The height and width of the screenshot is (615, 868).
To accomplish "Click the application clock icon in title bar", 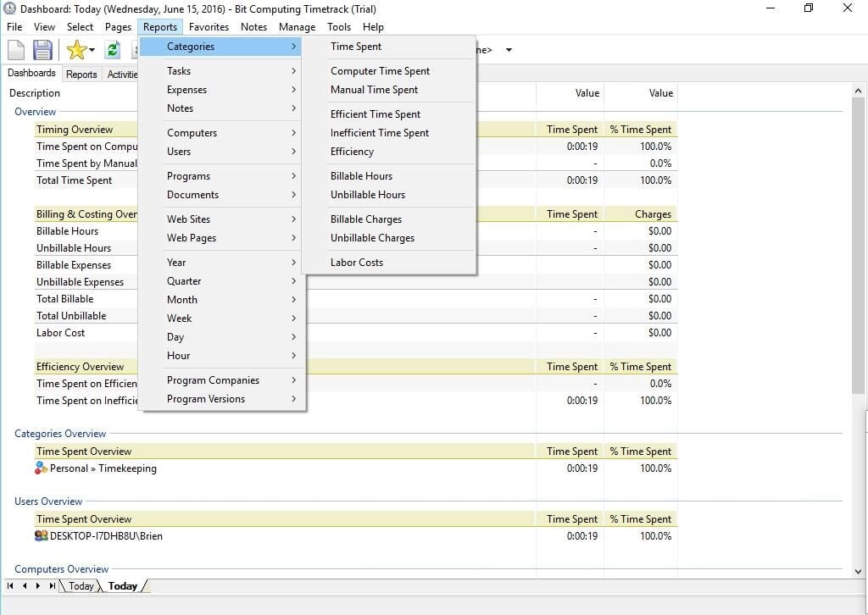I will 9,8.
